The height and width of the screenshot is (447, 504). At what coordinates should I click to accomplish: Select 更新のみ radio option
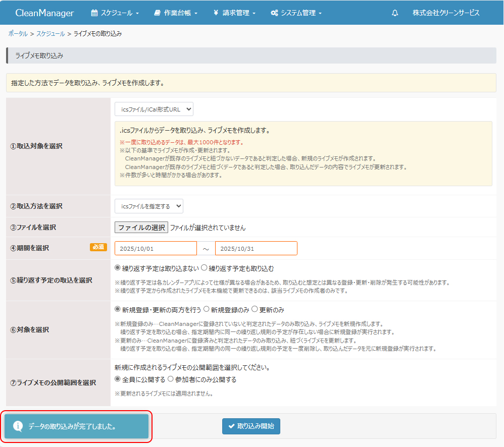pyautogui.click(x=255, y=310)
